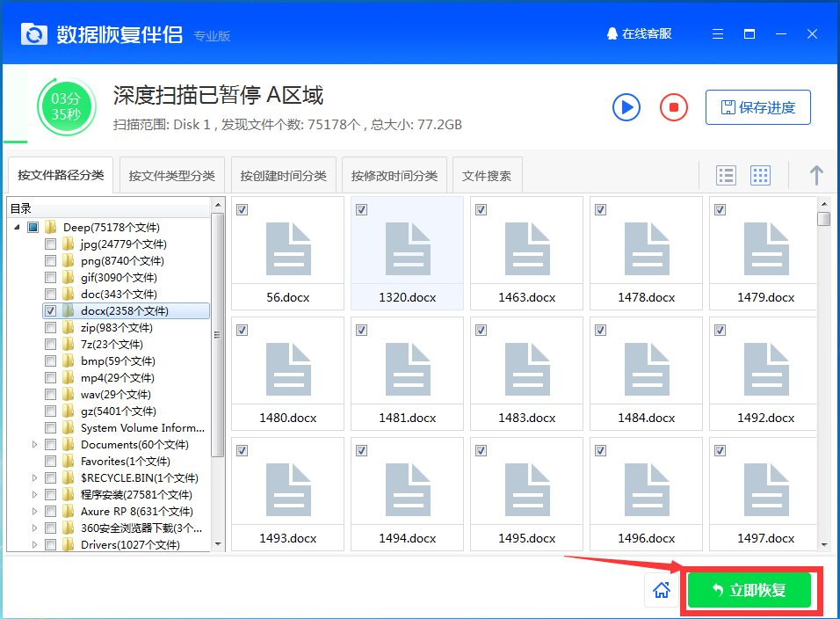
Task: Check the gif folder checkbox
Action: pos(50,278)
